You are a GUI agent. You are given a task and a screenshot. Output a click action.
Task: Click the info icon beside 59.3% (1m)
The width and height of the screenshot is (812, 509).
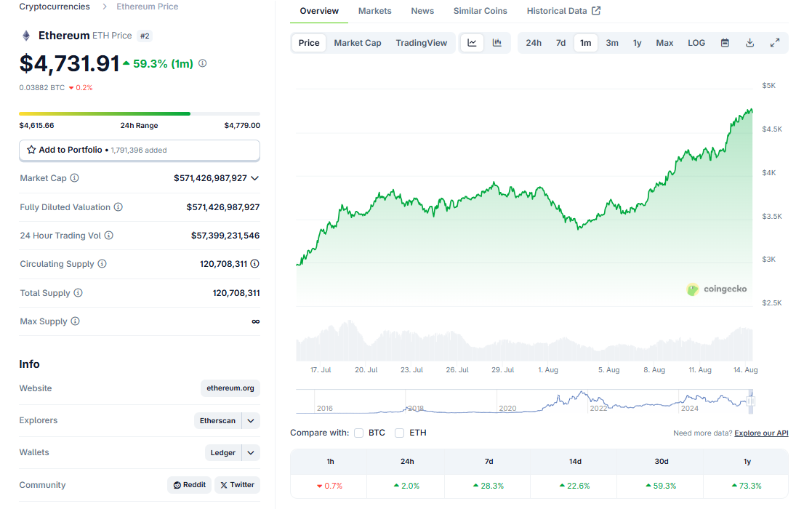pyautogui.click(x=203, y=63)
